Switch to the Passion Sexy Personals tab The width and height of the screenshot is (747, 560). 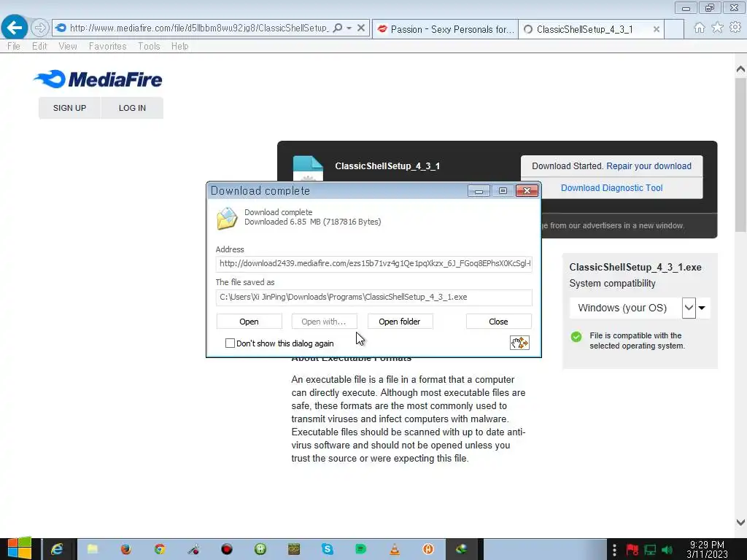pos(446,29)
